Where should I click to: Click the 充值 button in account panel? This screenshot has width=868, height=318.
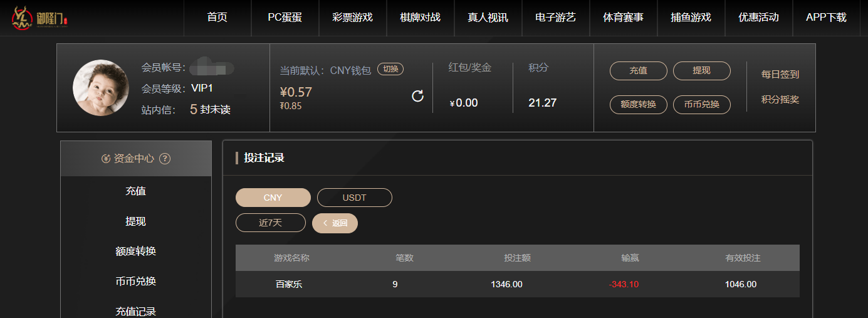click(639, 71)
